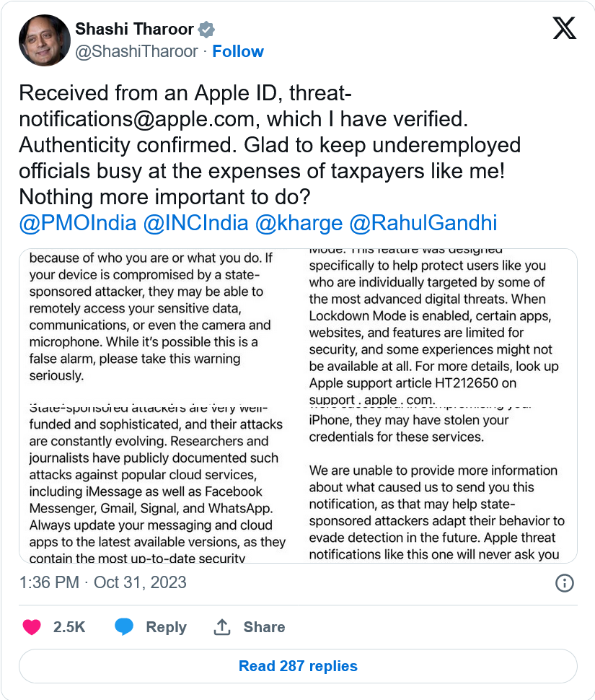This screenshot has width=595, height=700.
Task: Open the Read 287 replies button
Action: pyautogui.click(x=298, y=666)
